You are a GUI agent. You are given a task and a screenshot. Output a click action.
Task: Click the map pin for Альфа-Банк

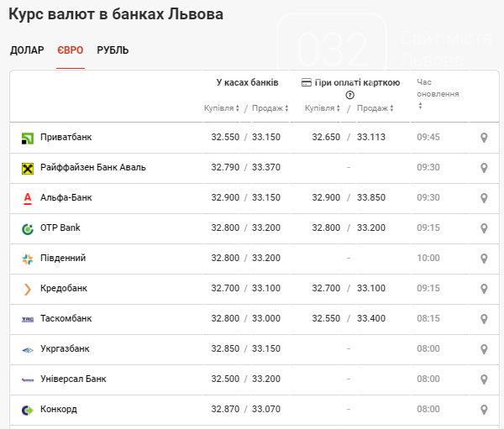point(484,198)
